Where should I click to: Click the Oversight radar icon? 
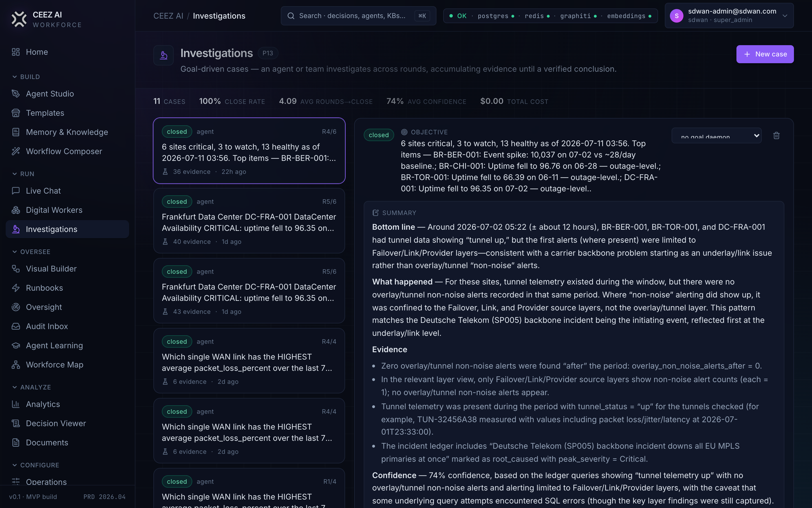pos(16,307)
